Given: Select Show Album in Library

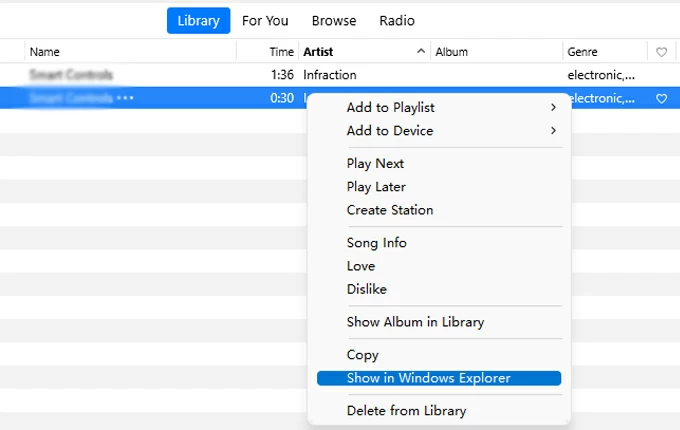Looking at the screenshot, I should pyautogui.click(x=415, y=322).
